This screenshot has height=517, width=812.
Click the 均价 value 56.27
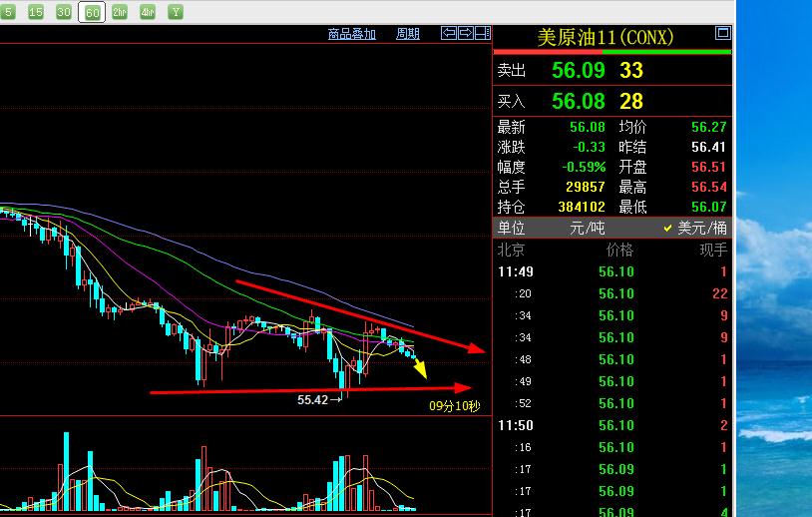pyautogui.click(x=709, y=128)
